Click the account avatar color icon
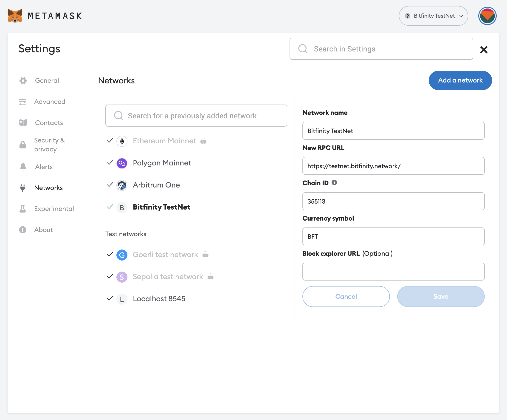Image resolution: width=507 pixels, height=420 pixels. click(488, 16)
